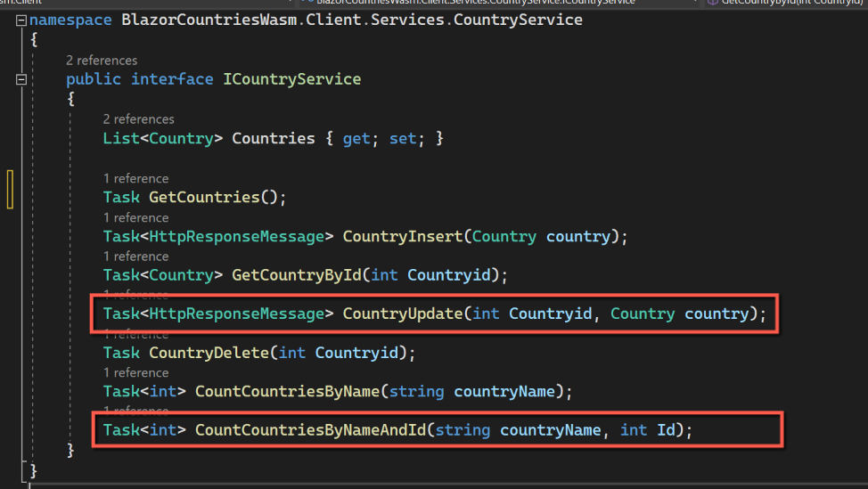Open the member dropdown showing GetCountryById
This screenshot has width=868, height=489.
784,3
